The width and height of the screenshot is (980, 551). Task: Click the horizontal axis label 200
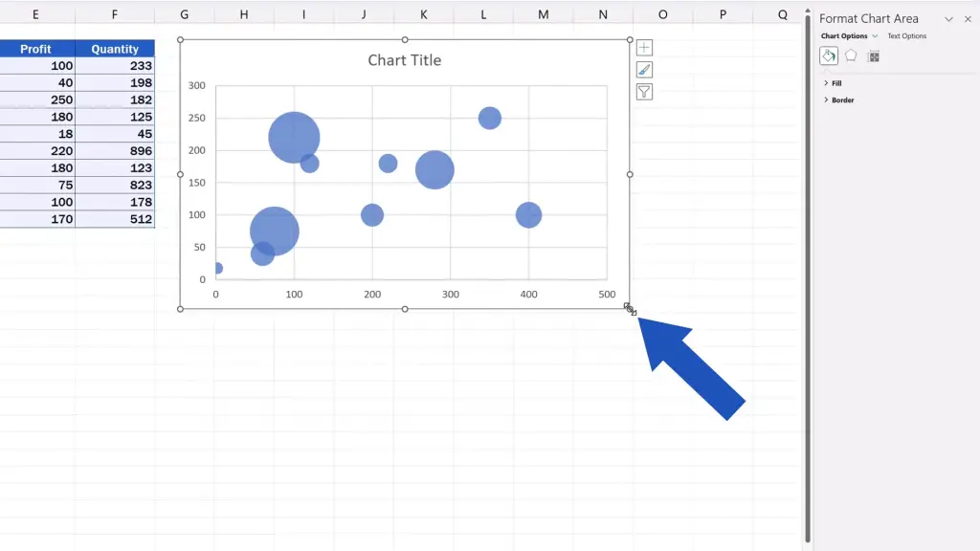click(x=372, y=295)
